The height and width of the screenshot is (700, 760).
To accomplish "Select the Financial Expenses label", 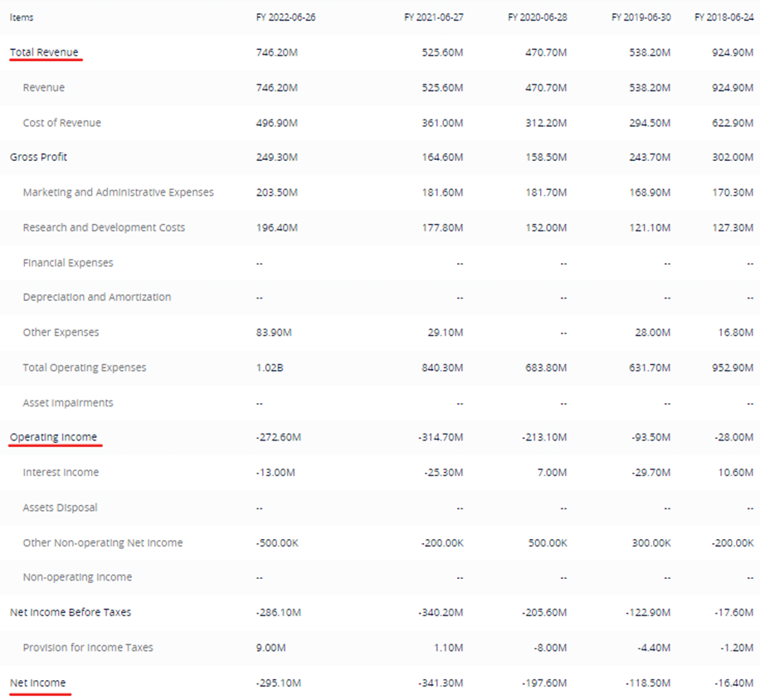I will point(68,263).
